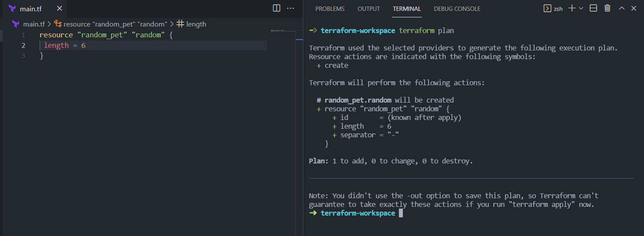Select line number 3 in the gutter
The width and height of the screenshot is (644, 236).
click(x=23, y=56)
